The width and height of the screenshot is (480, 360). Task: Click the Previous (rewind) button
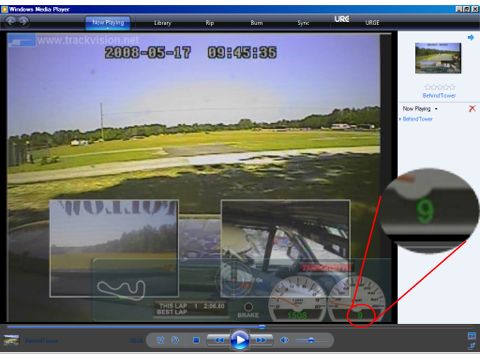(x=218, y=340)
